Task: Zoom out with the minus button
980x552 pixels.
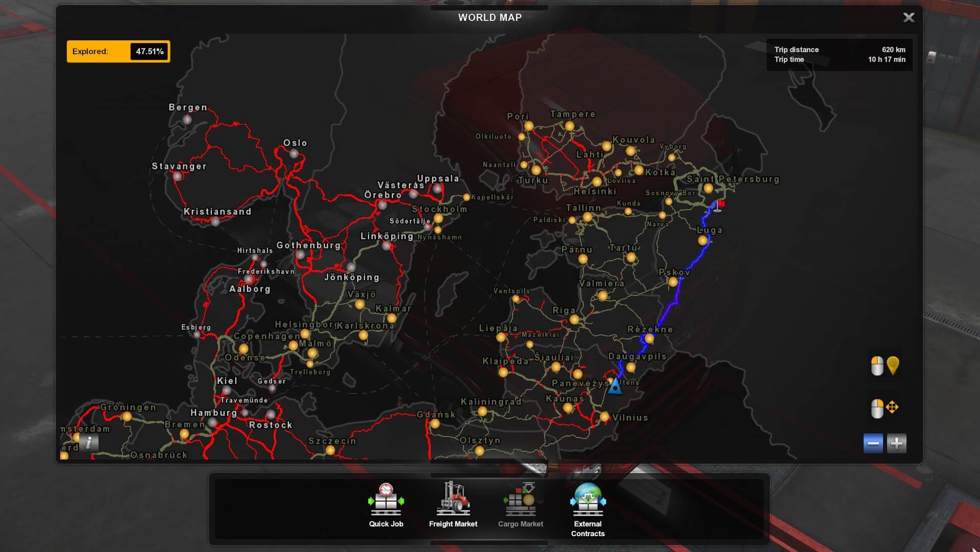Action: 873,444
